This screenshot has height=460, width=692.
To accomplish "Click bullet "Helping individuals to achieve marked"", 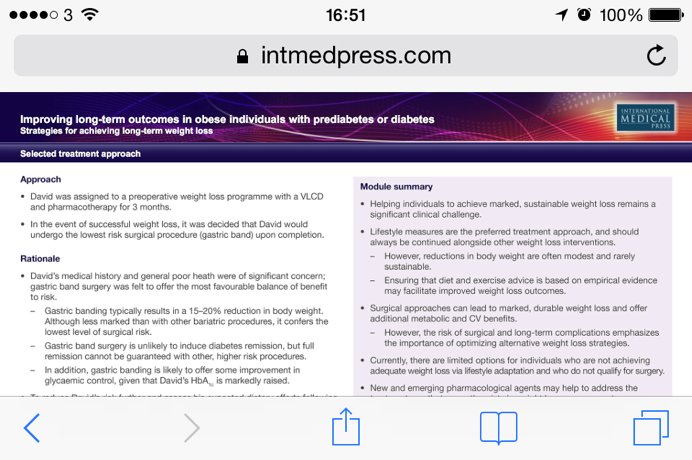I will (x=513, y=209).
